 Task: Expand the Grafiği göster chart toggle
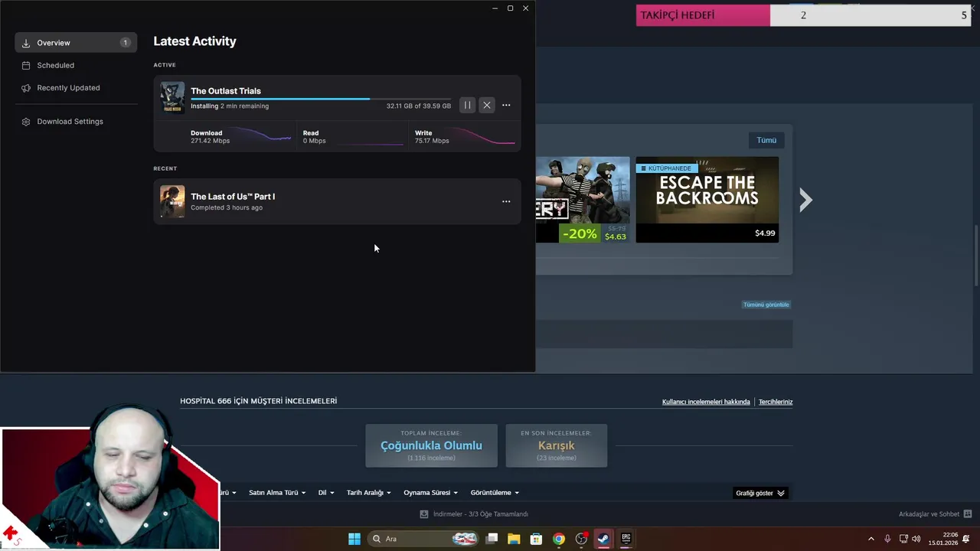(x=760, y=493)
